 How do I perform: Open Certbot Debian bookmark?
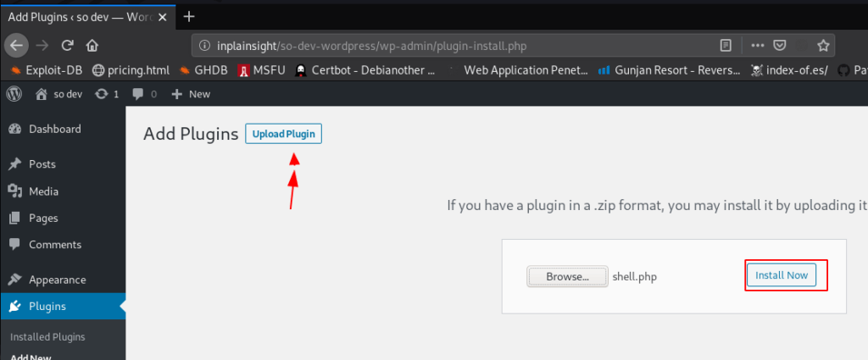click(364, 71)
